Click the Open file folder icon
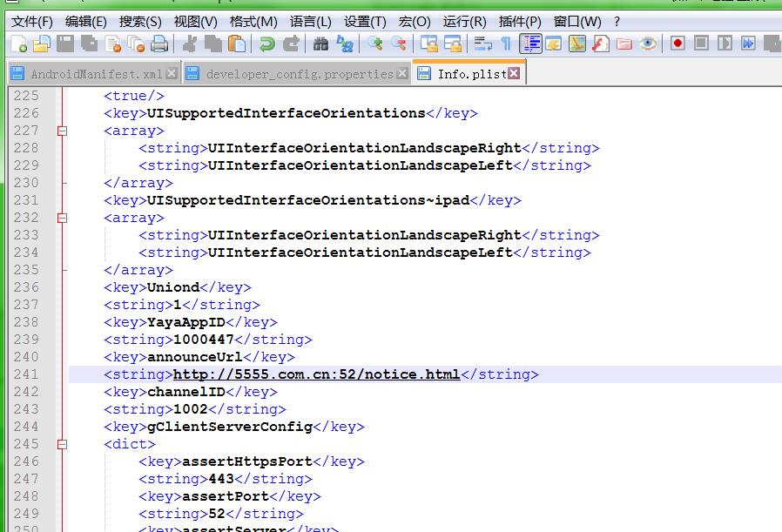Viewport: 782px width, 532px height. 41,44
